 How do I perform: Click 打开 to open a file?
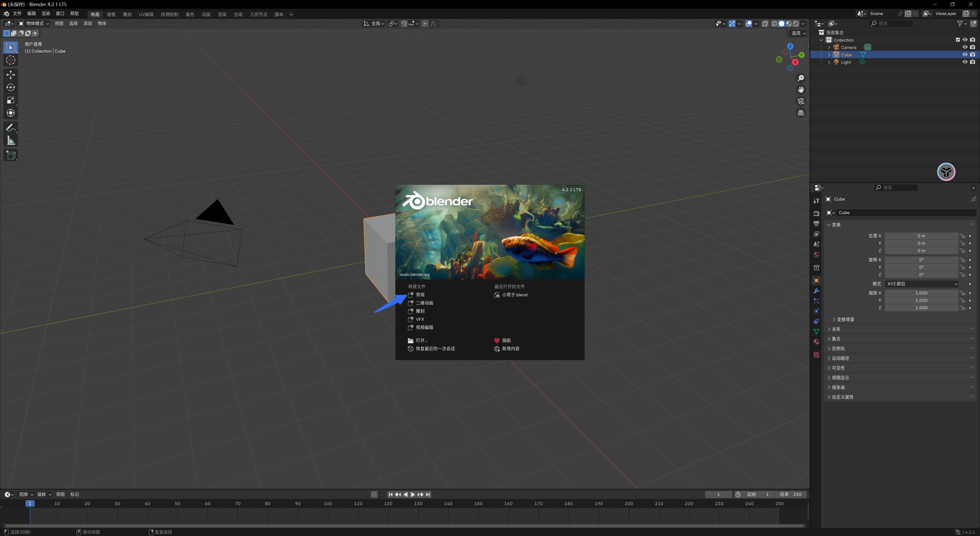tap(422, 340)
